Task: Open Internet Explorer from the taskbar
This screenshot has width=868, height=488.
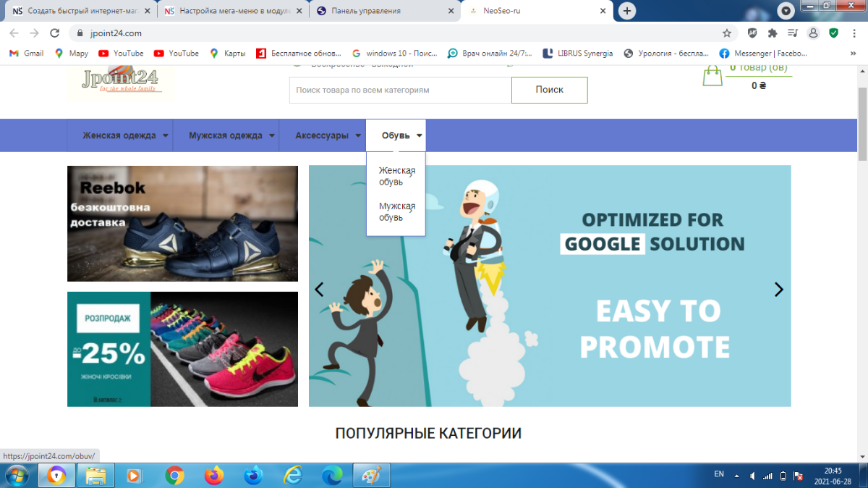Action: (x=293, y=476)
